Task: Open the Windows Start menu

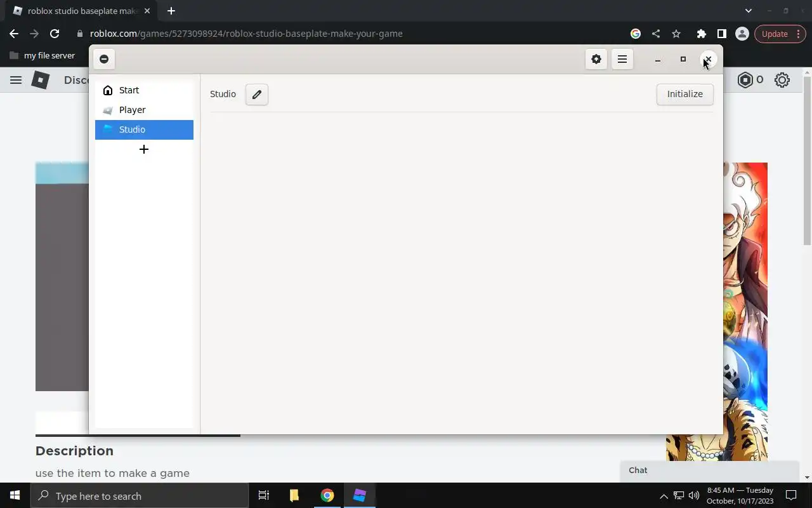Action: [x=15, y=495]
